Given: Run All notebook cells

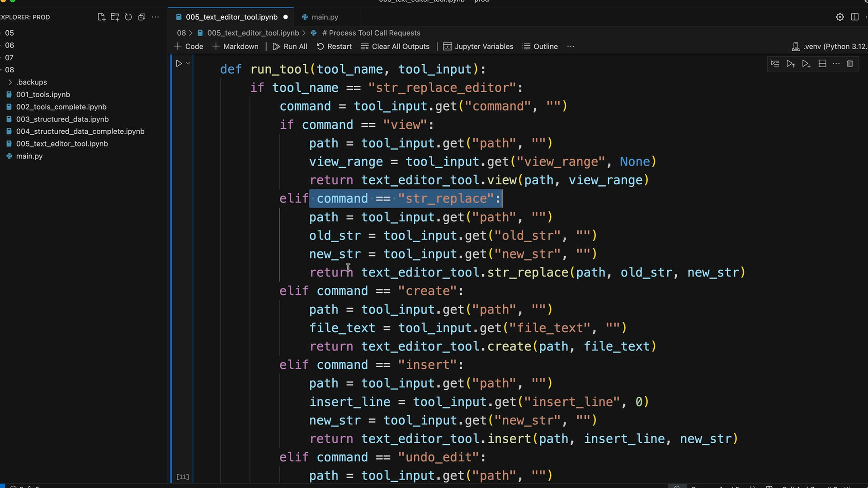Looking at the screenshot, I should [x=290, y=47].
